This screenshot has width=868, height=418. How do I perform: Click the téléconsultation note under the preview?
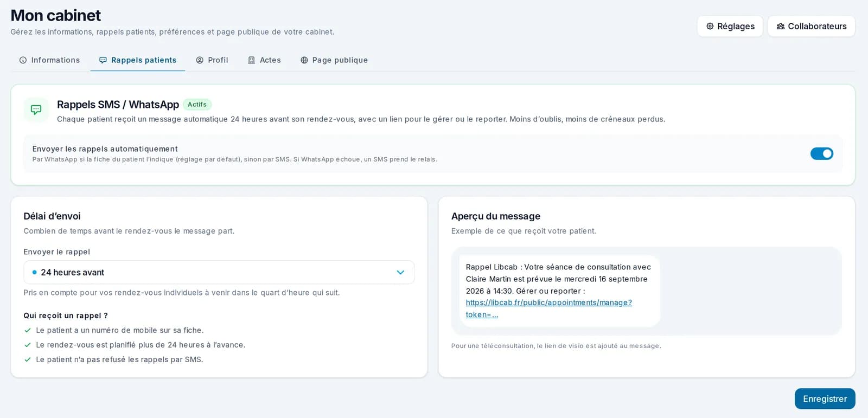coord(556,346)
